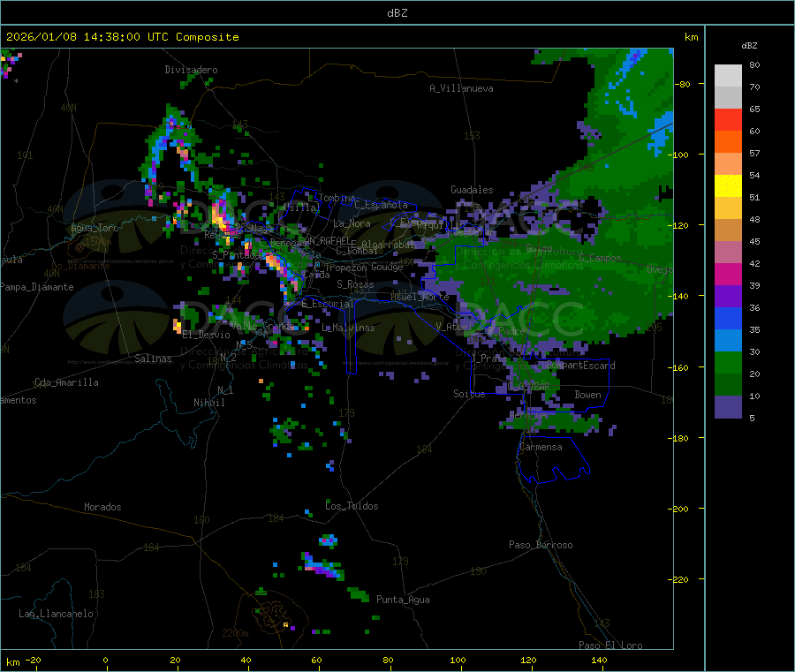Click the Punta_Agua label
Viewport: 795px width, 672px height.
point(403,600)
